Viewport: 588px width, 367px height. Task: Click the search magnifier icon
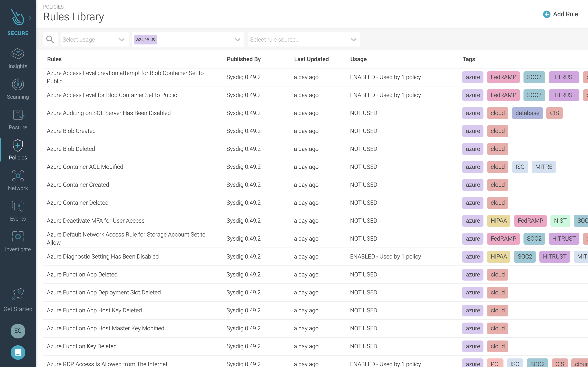pyautogui.click(x=50, y=39)
